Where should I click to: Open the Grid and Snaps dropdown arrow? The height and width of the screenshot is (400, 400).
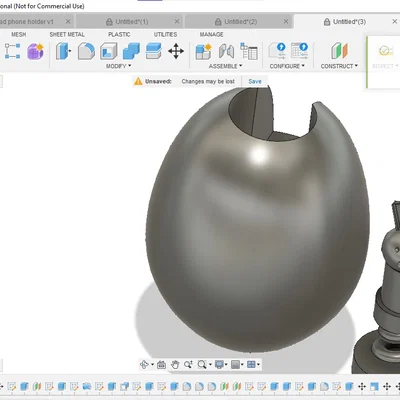click(x=242, y=365)
